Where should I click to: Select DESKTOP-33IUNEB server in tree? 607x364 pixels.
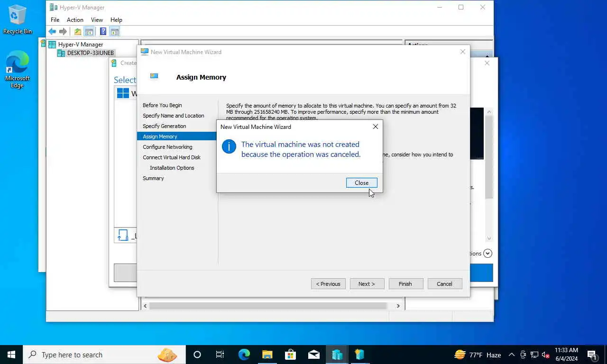click(x=86, y=53)
